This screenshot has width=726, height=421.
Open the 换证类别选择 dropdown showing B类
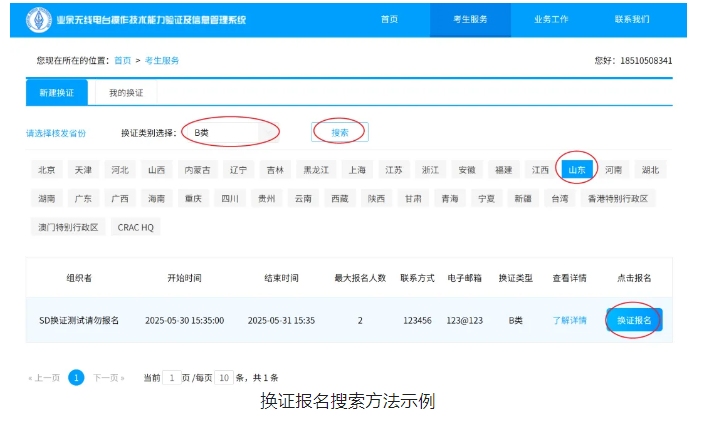[232, 133]
